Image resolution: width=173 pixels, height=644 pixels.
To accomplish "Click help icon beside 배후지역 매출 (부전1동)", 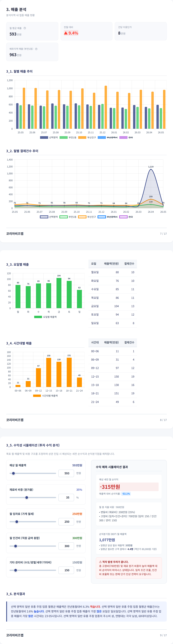I will click(x=36, y=49).
